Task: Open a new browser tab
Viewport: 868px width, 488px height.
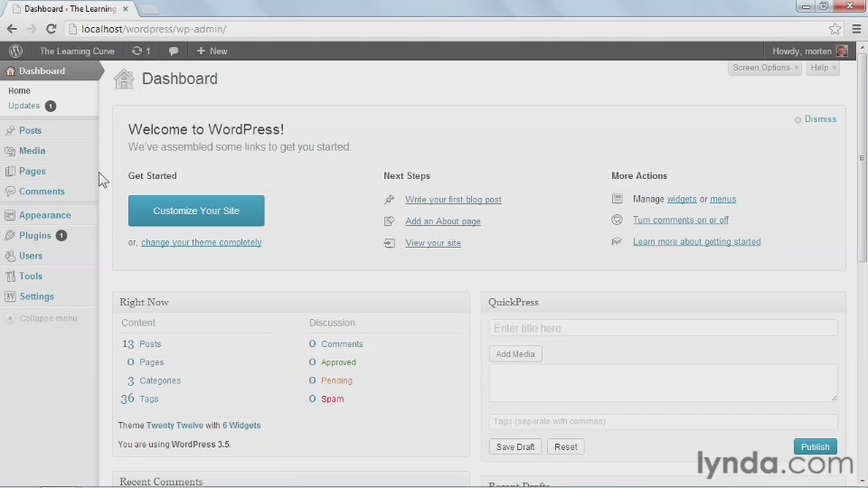Action: point(148,9)
